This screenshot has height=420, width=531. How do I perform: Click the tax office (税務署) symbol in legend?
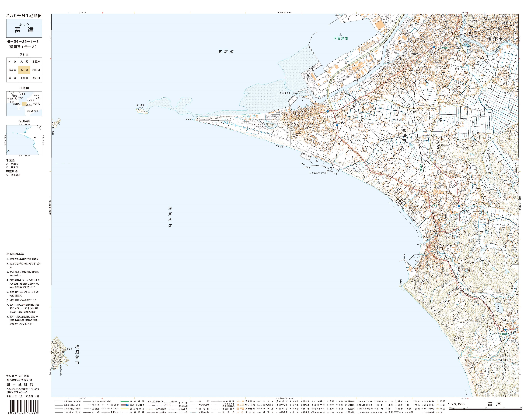(291, 405)
